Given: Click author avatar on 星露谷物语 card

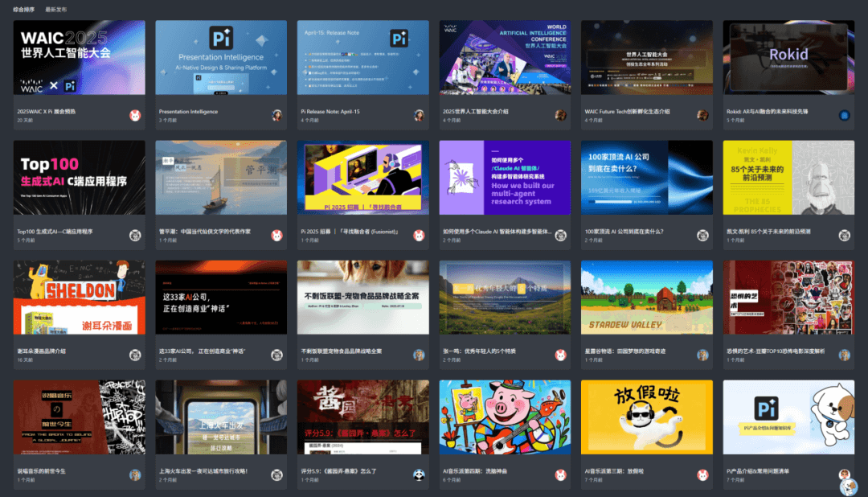Looking at the screenshot, I should pos(702,355).
